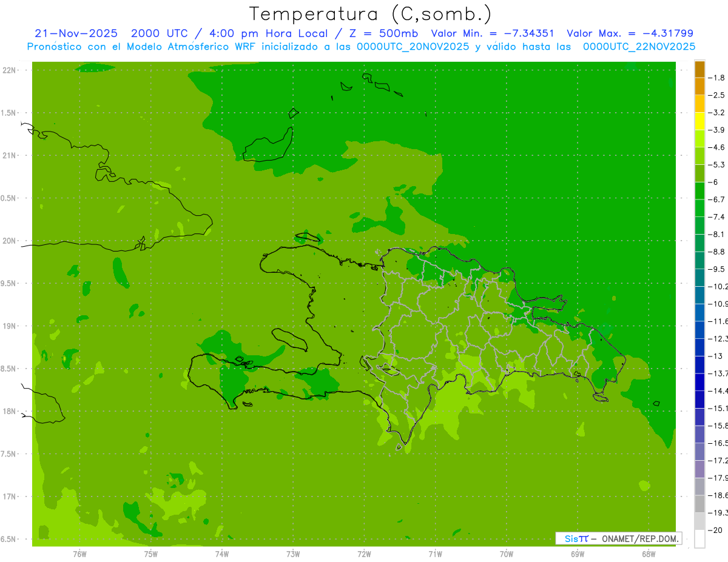Click the '19N' latitude axis label
This screenshot has width=728, height=562.
[x=9, y=326]
